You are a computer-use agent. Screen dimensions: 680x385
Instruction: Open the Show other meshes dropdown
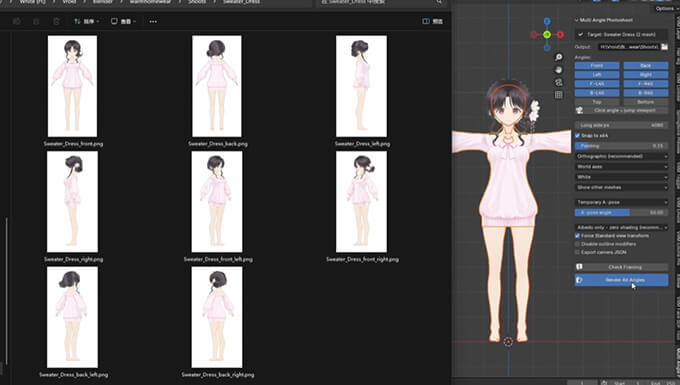pos(621,187)
